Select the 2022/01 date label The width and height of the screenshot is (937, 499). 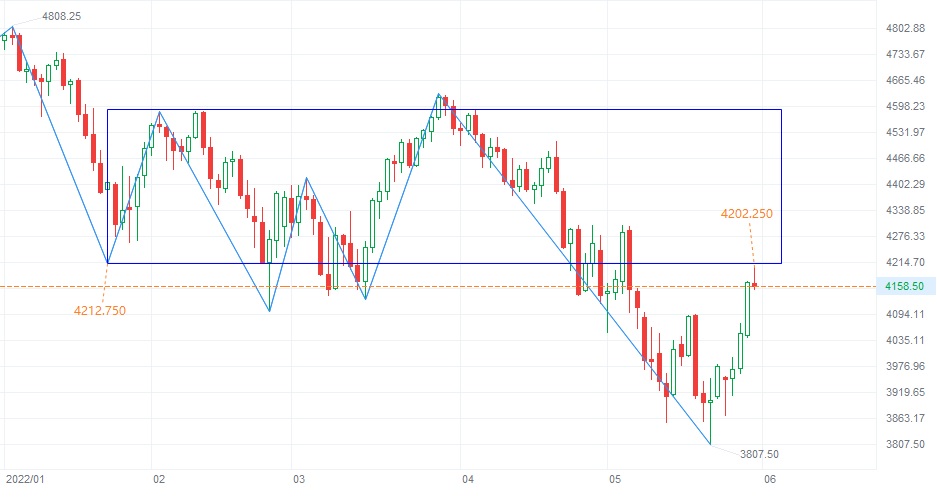click(x=24, y=480)
